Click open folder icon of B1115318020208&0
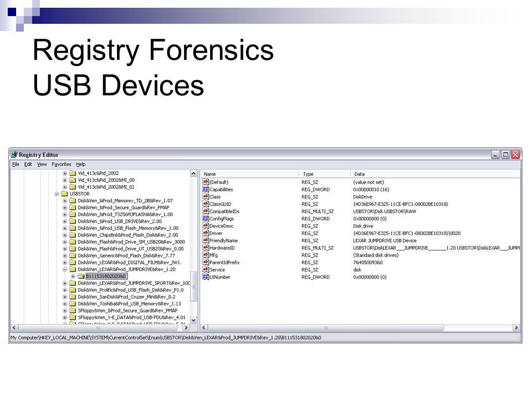The width and height of the screenshot is (532, 399). [x=81, y=276]
